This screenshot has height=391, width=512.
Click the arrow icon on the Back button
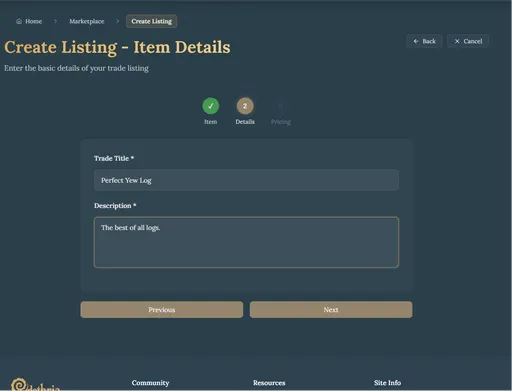416,41
